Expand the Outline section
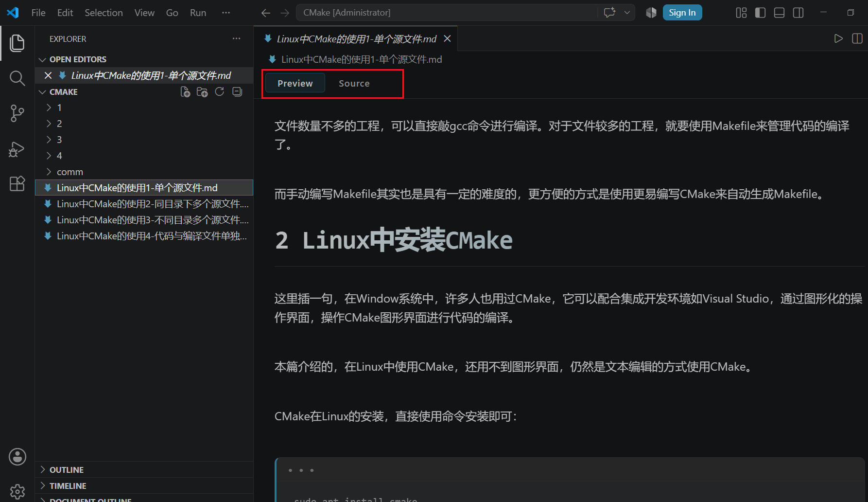Viewport: 868px width, 502px height. [144, 469]
